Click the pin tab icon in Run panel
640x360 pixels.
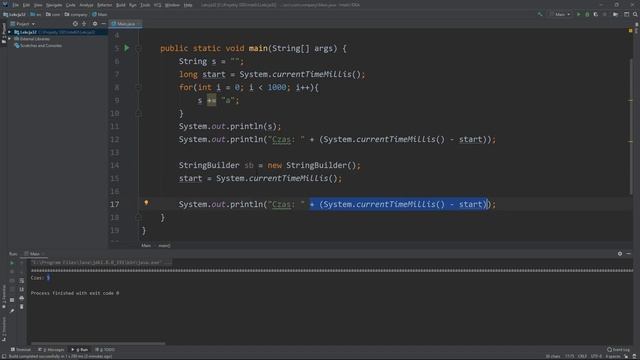click(x=12, y=311)
